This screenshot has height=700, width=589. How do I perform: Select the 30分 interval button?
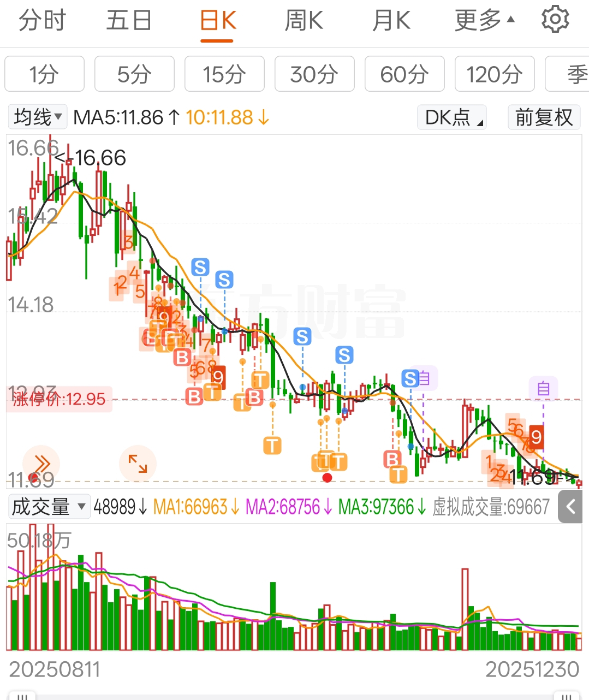[x=314, y=74]
